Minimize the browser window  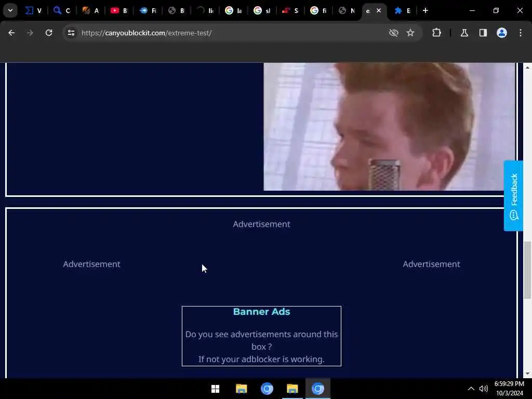click(472, 10)
